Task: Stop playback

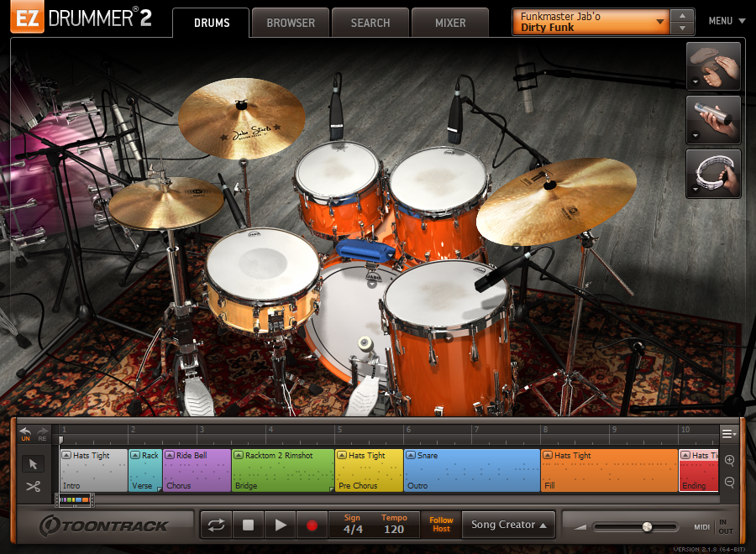Action: click(248, 525)
